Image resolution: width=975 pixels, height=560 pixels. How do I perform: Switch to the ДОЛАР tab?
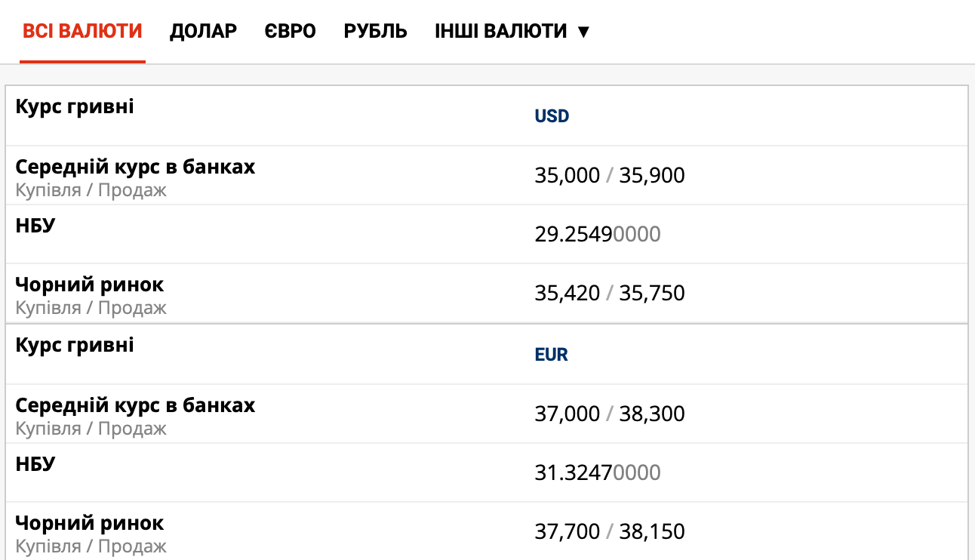pyautogui.click(x=203, y=31)
